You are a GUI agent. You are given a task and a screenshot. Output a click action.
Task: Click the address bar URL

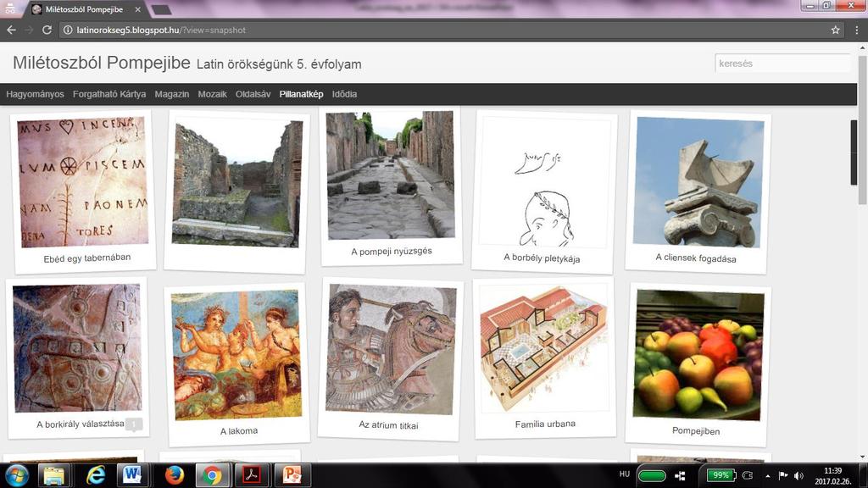click(161, 30)
